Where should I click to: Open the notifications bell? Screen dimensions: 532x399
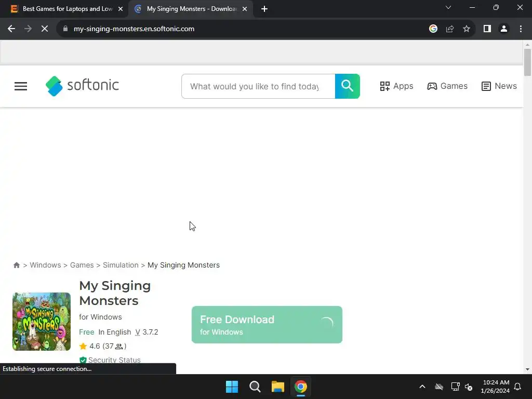(518, 387)
